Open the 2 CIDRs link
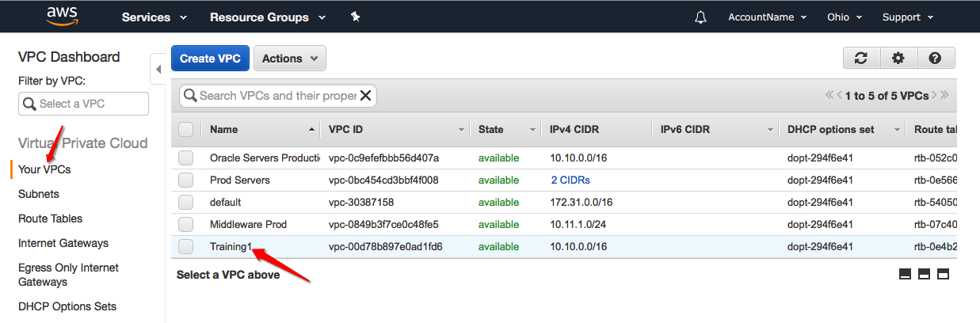980x323 pixels. [x=570, y=180]
